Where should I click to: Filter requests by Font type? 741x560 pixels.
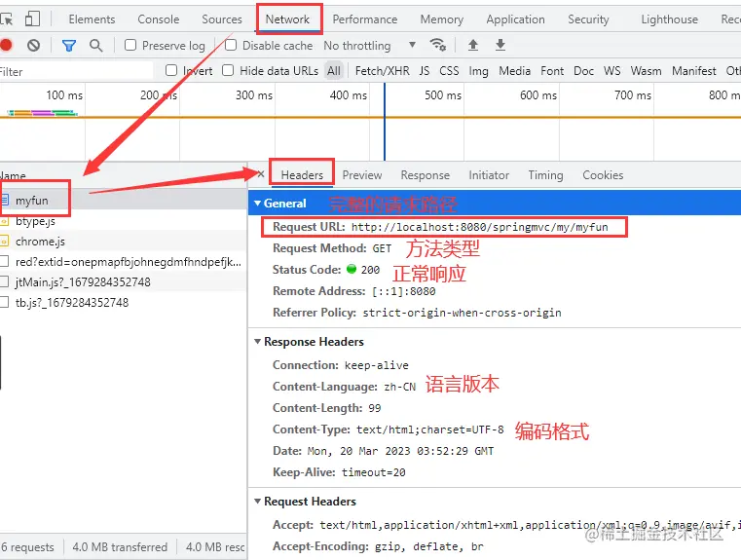552,71
